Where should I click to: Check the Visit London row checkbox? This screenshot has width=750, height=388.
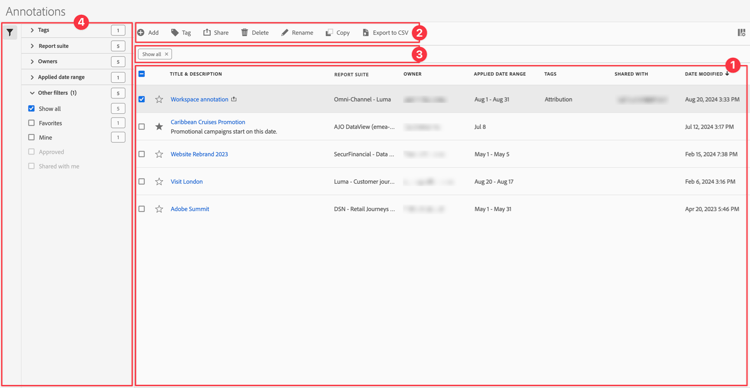click(142, 182)
